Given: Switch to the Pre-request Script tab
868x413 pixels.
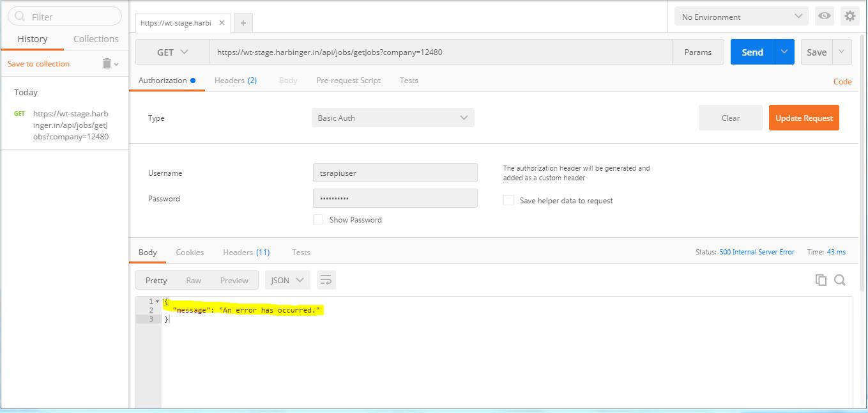Looking at the screenshot, I should pos(348,81).
